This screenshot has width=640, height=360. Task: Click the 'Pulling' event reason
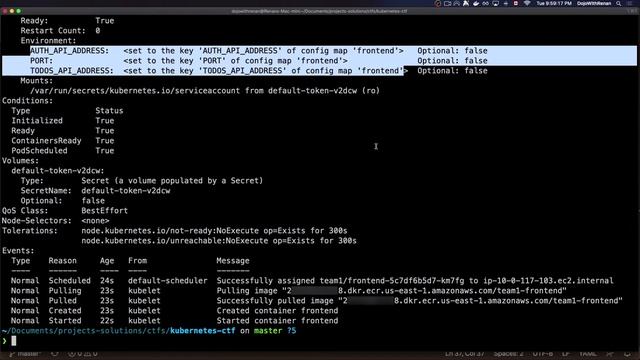pyautogui.click(x=65, y=291)
